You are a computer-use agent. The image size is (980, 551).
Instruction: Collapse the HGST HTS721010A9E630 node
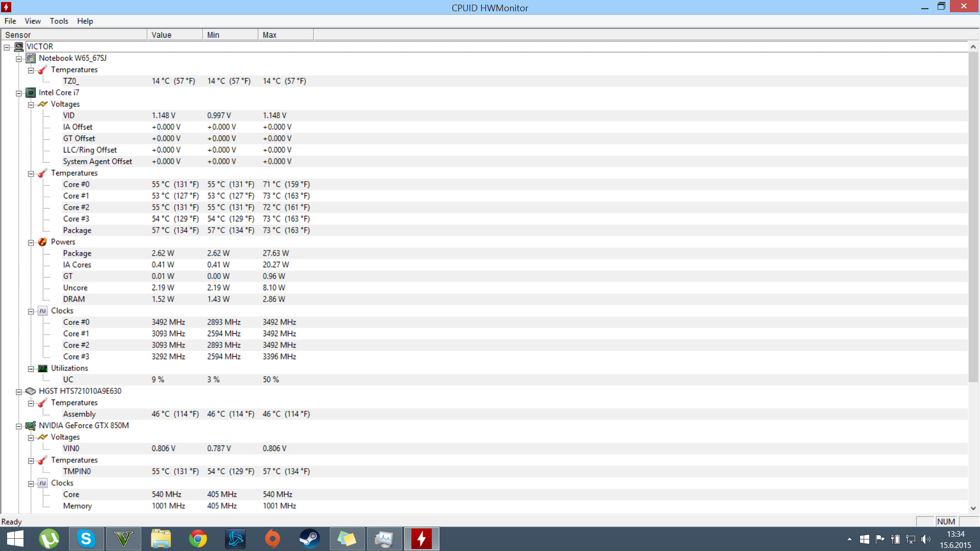pos(19,392)
